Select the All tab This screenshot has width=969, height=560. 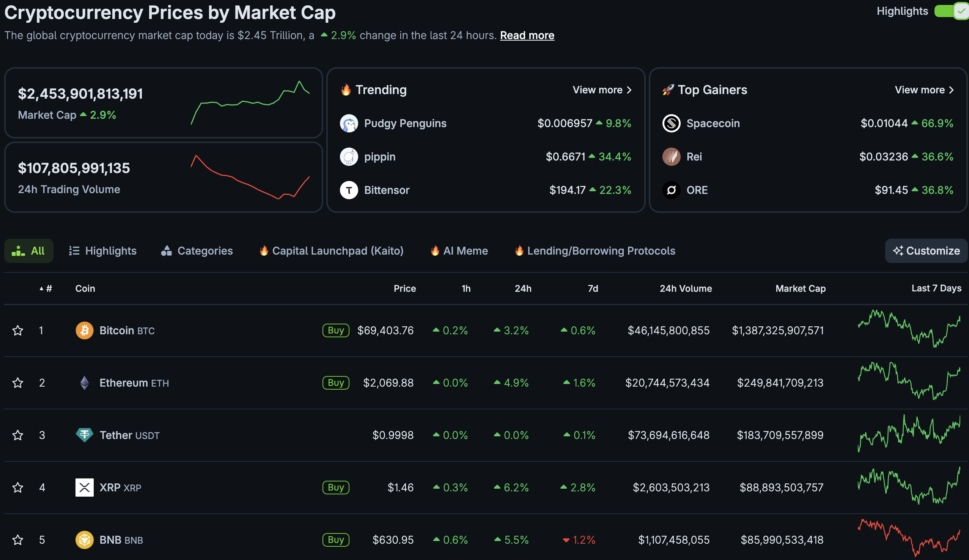pos(29,251)
